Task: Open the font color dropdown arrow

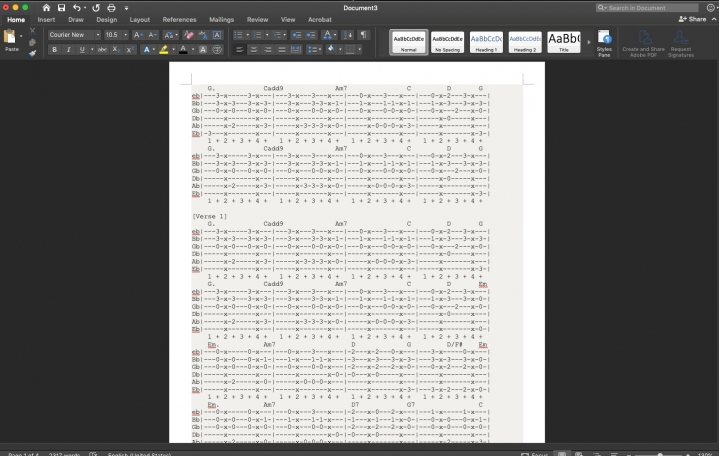Action: click(192, 50)
